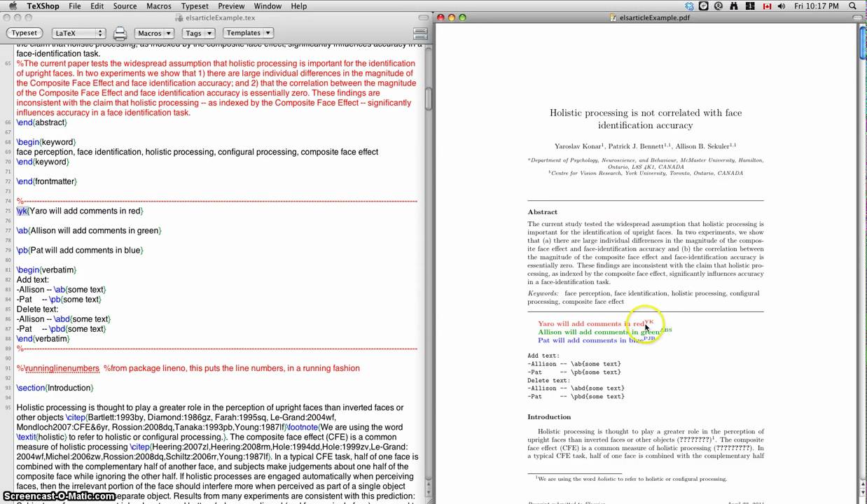
Task: Click the \ab{Allison will add comments in green} line
Action: click(89, 230)
